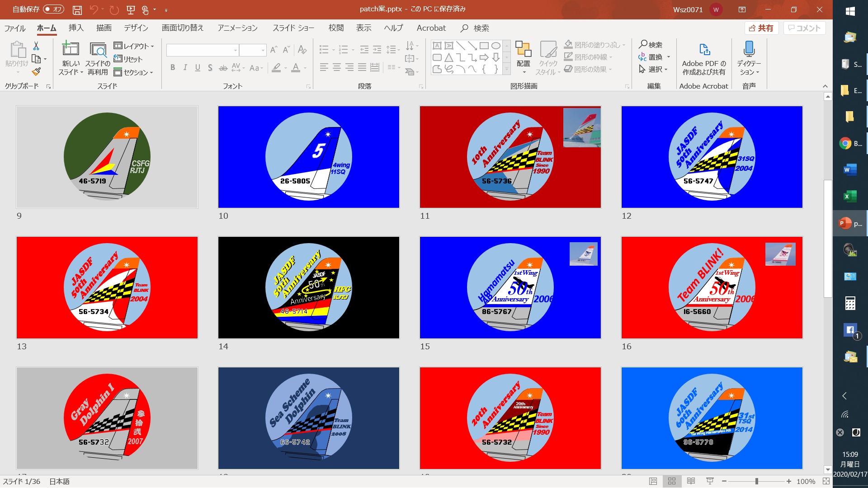Image resolution: width=868 pixels, height=488 pixels.
Task: Click the Dictate microphone icon
Action: click(749, 49)
